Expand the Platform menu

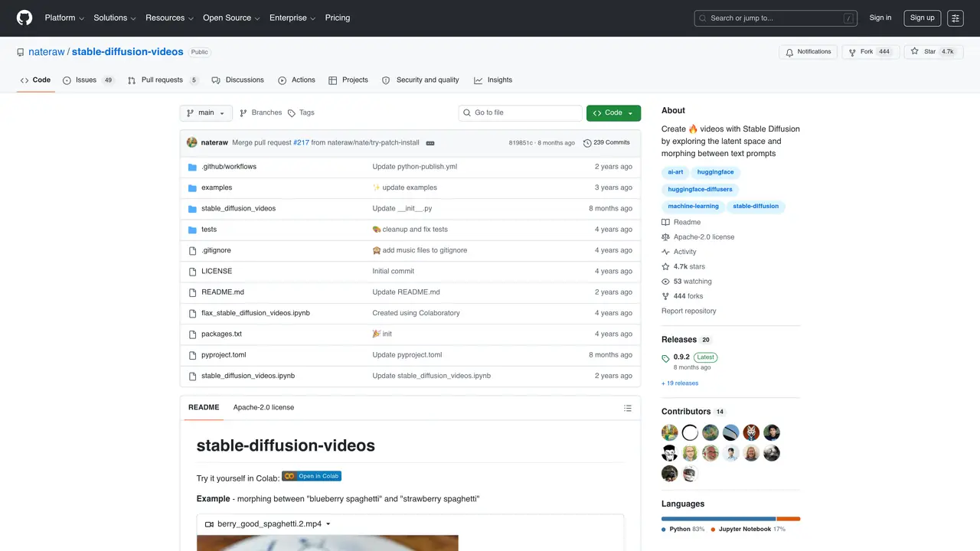[x=64, y=18]
